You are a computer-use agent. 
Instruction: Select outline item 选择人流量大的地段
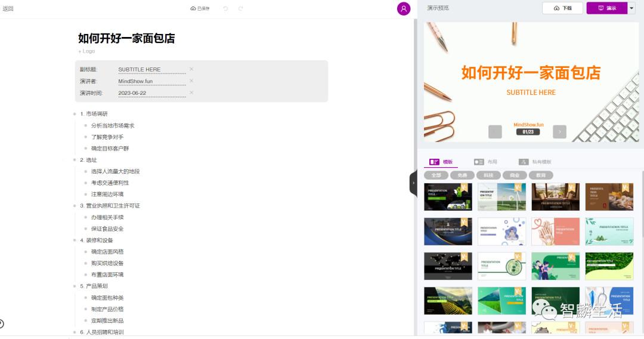(x=116, y=171)
